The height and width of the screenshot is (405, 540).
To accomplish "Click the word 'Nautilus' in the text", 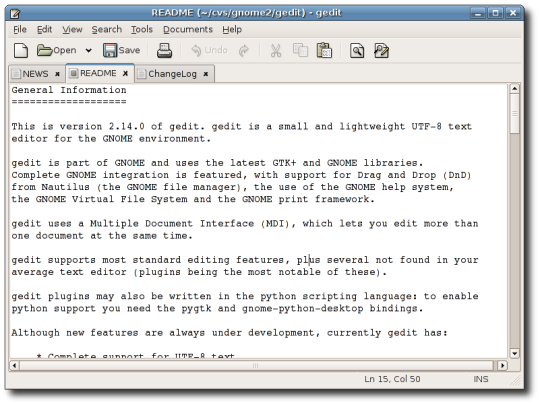I will (x=65, y=187).
